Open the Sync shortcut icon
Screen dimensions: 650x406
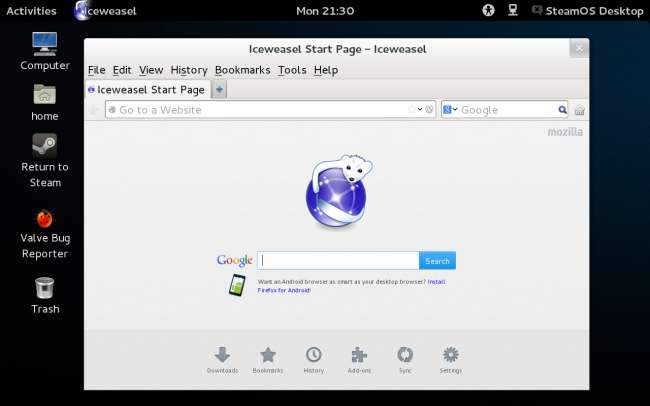(x=405, y=355)
